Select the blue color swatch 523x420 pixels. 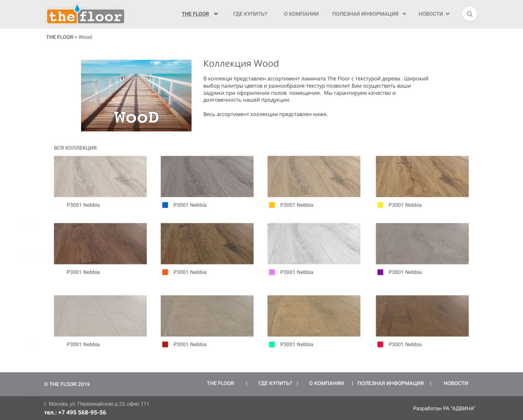pos(165,205)
